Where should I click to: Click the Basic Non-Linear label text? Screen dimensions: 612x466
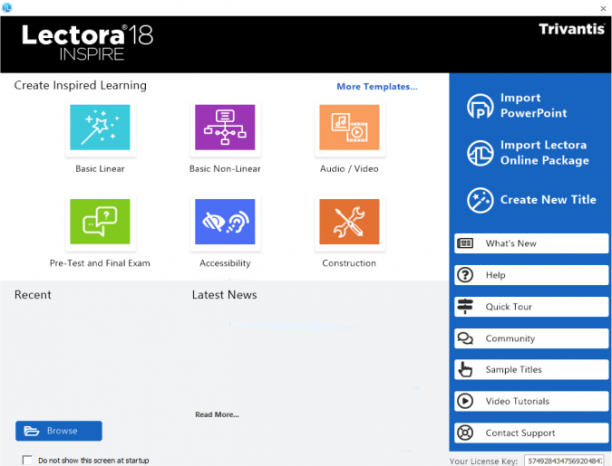click(225, 169)
